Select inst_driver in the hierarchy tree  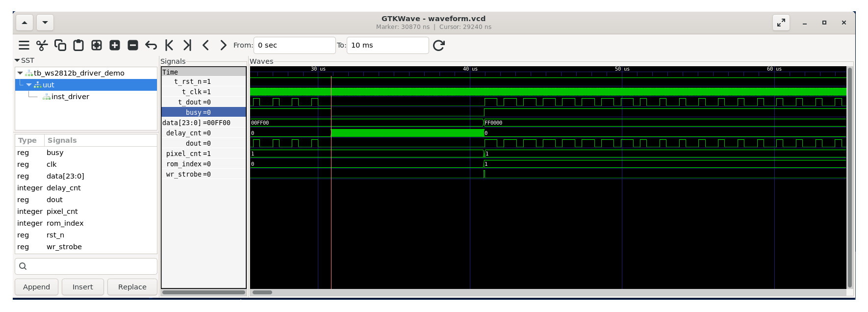70,97
